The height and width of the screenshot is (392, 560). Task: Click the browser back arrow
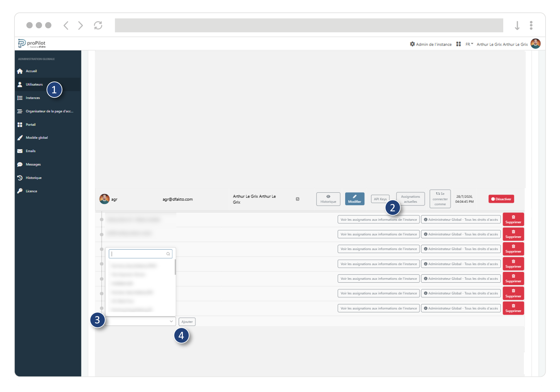click(x=66, y=25)
